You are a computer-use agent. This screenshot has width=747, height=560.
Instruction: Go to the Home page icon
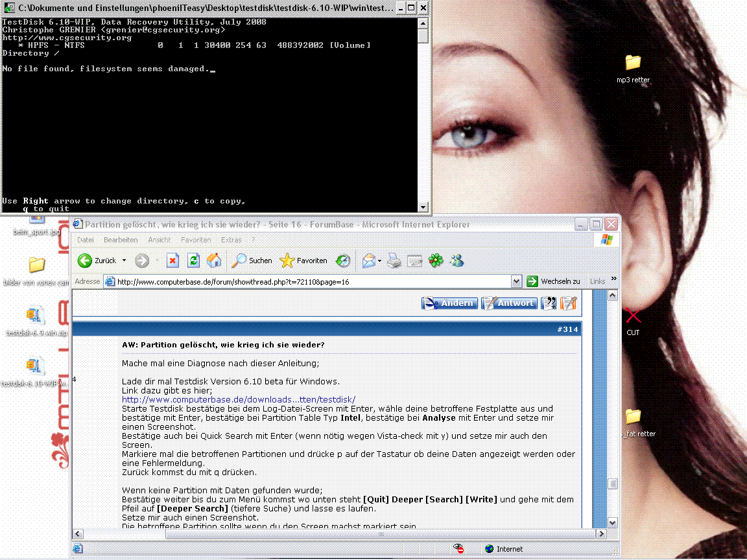click(214, 261)
